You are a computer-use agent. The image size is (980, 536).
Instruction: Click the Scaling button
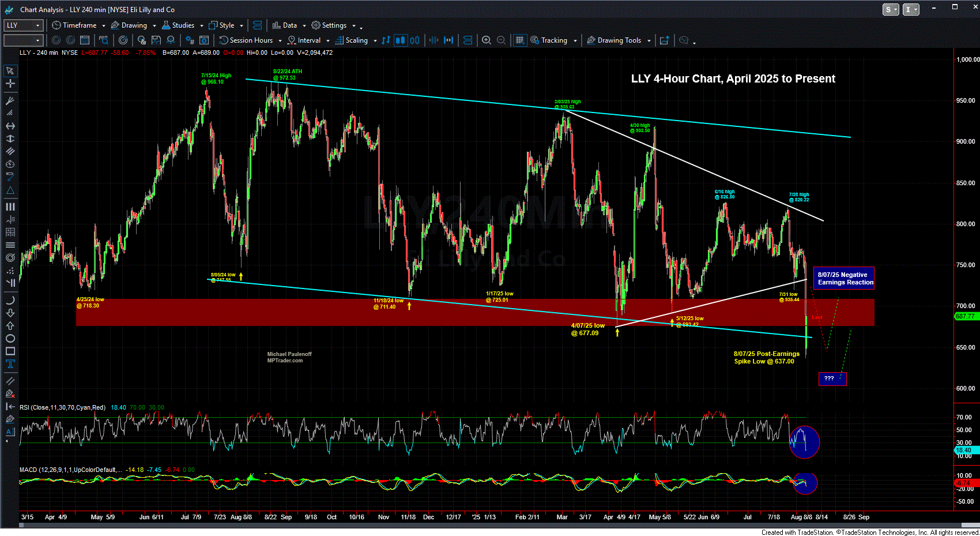point(352,40)
